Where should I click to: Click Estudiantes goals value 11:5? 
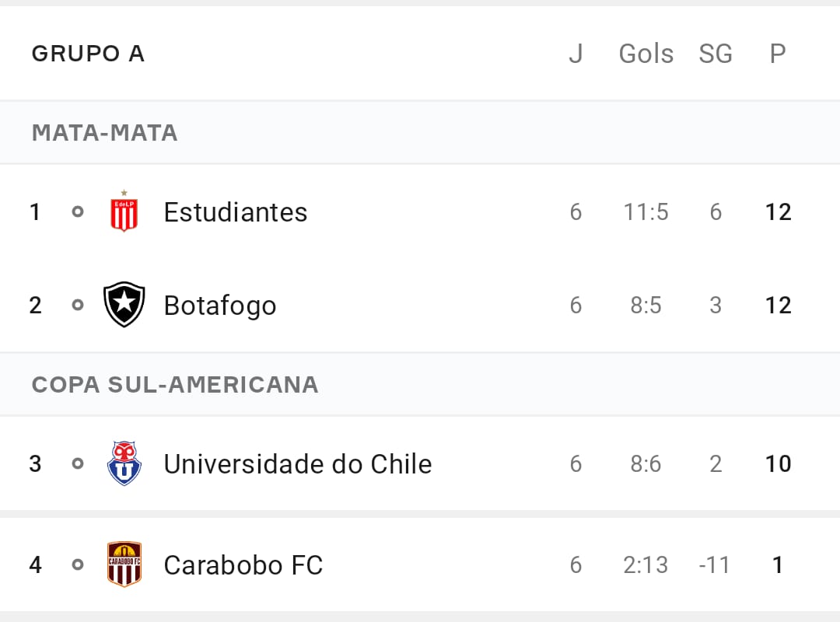click(646, 212)
